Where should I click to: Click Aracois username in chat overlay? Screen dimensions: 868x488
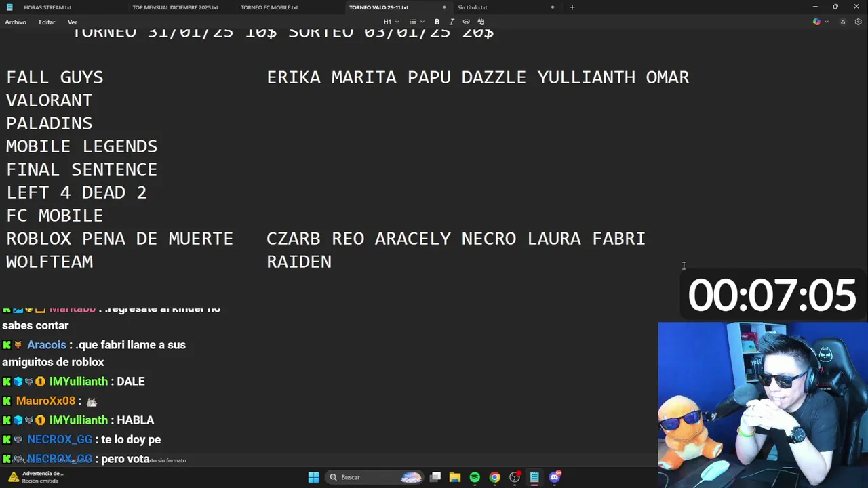pos(47,345)
